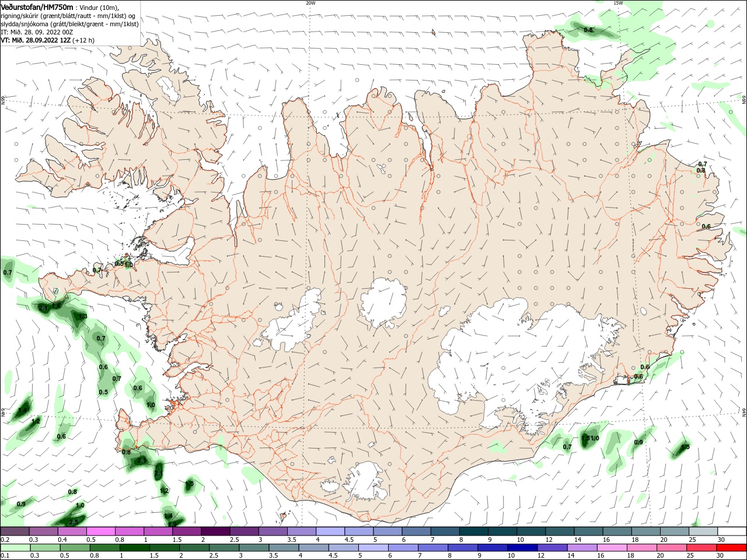747x560 pixels.
Task: Pick the rain legend swatch between 3 and 3.5
Action: [254, 547]
